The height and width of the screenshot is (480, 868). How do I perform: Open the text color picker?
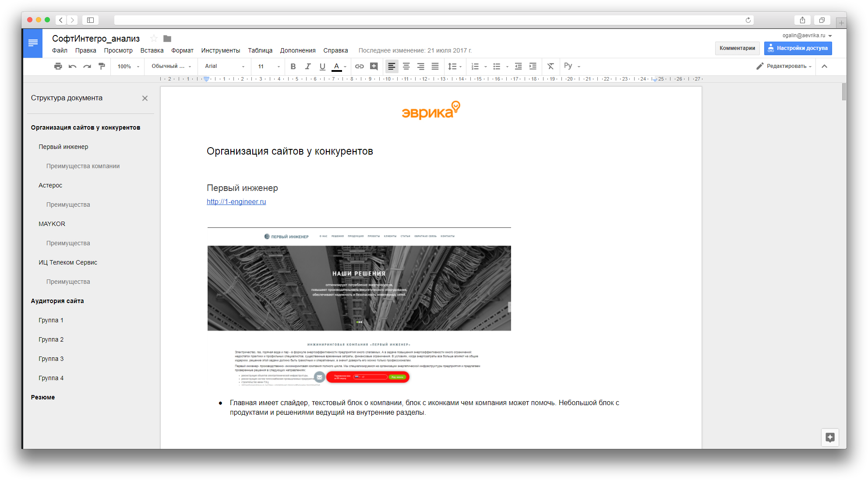(339, 66)
